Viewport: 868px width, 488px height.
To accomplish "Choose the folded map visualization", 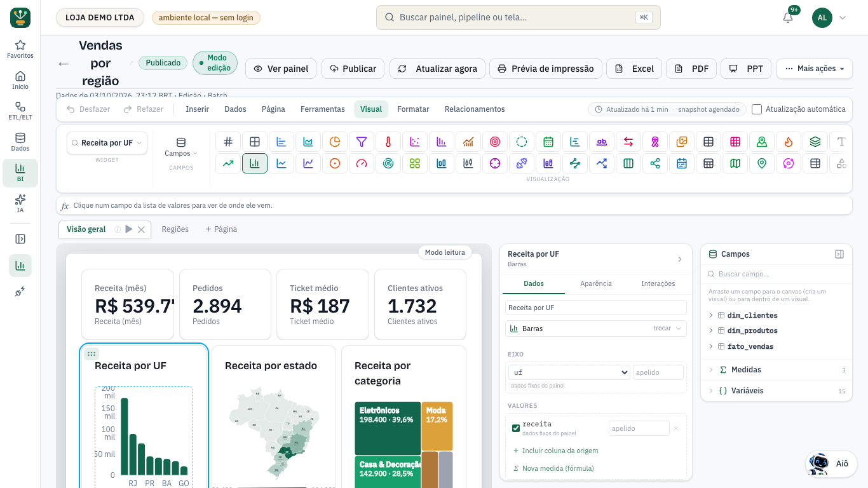I will click(735, 163).
